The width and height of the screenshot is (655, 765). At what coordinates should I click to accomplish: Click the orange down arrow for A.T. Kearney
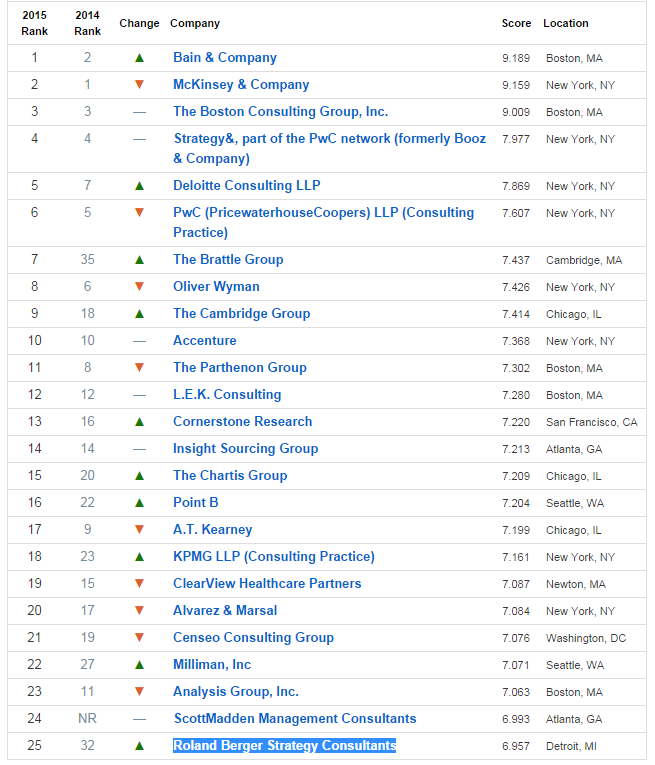(139, 529)
